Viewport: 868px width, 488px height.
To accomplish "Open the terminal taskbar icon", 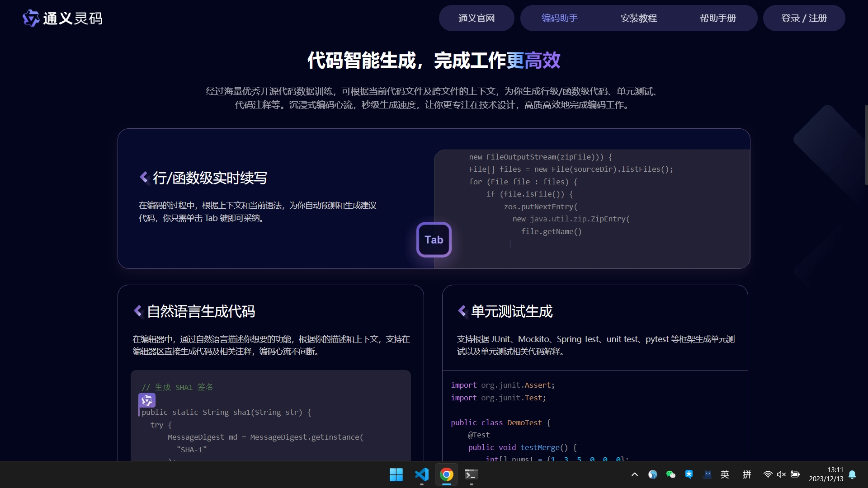I will [472, 474].
